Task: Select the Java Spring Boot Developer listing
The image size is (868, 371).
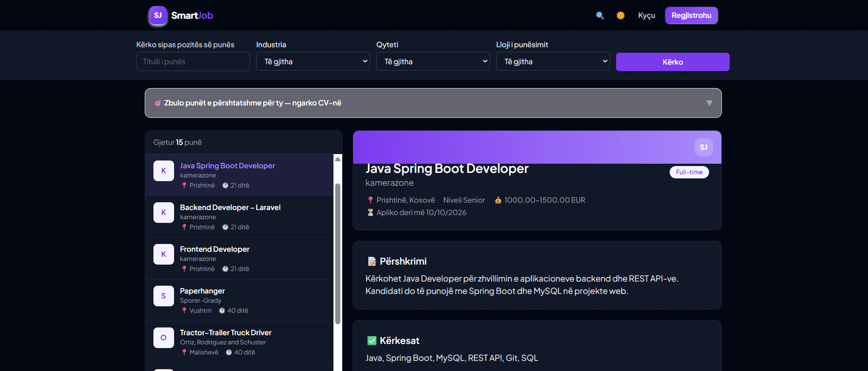Action: click(239, 175)
